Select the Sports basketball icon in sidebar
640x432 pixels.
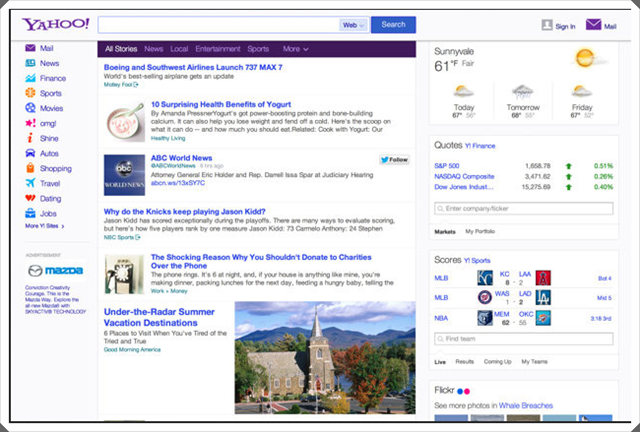click(x=30, y=93)
